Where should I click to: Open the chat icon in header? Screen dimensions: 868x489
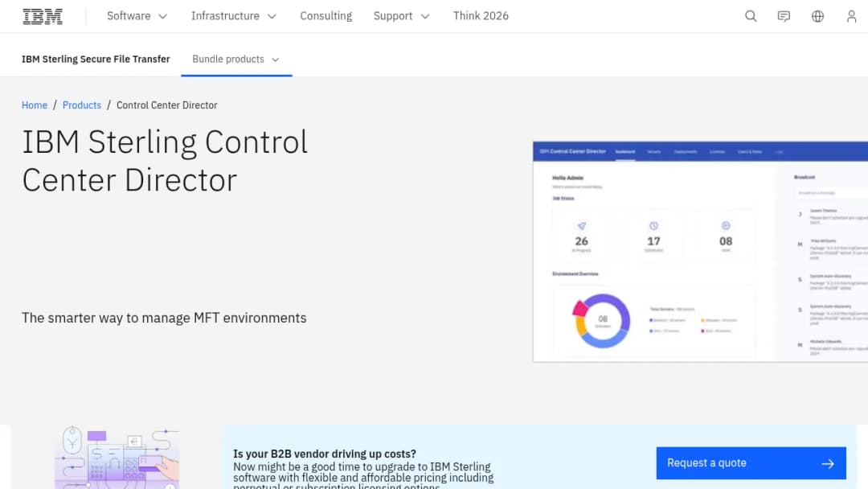point(784,16)
